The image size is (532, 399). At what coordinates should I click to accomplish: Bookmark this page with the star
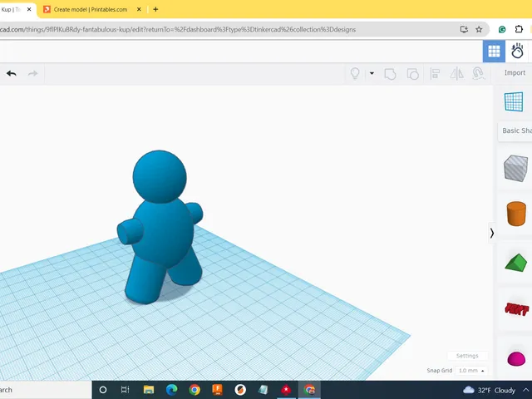479,30
